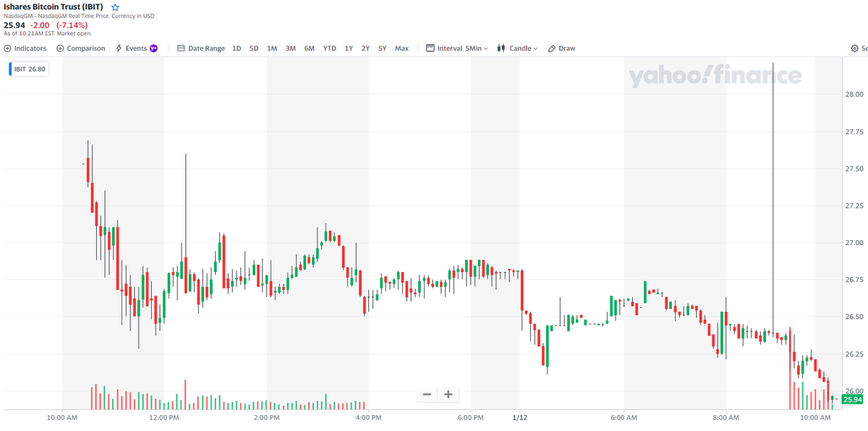Select the 5Y time range
Image resolution: width=868 pixels, height=431 pixels.
pyautogui.click(x=382, y=48)
